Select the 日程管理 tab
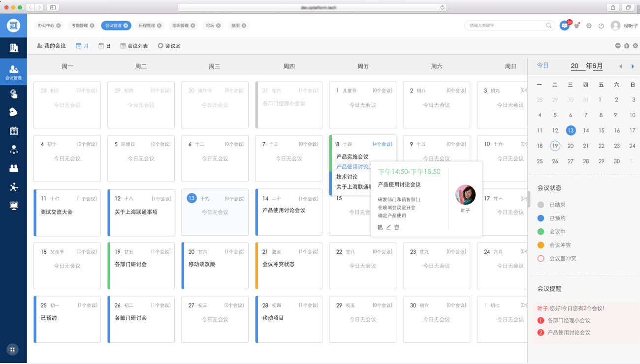The height and width of the screenshot is (364, 640). coord(147,26)
